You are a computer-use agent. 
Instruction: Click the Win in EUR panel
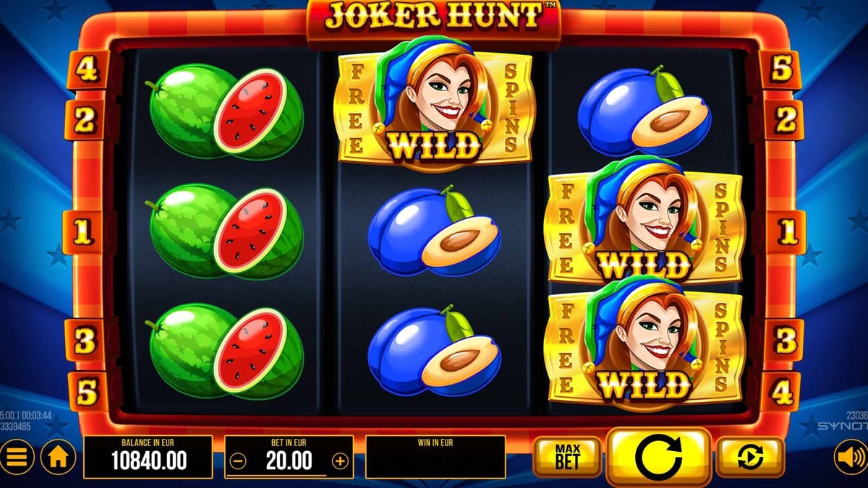[x=435, y=457]
